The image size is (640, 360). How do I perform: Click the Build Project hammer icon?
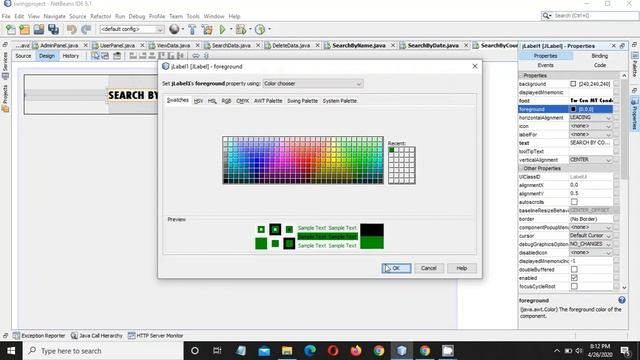tap(192, 29)
